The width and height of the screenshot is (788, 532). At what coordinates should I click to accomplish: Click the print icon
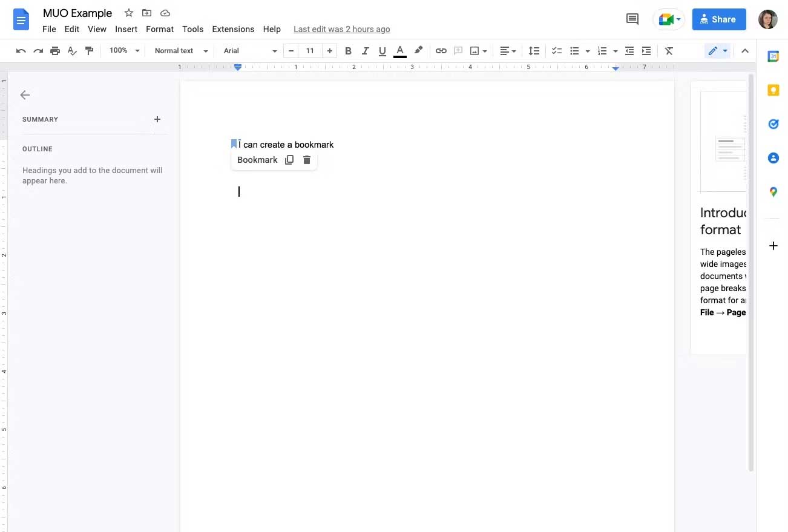tap(55, 51)
